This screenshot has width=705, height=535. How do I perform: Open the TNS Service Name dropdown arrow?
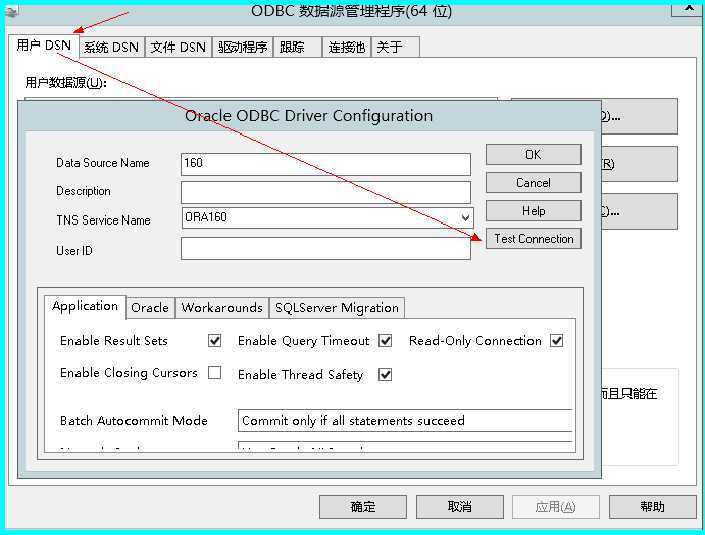coord(465,218)
